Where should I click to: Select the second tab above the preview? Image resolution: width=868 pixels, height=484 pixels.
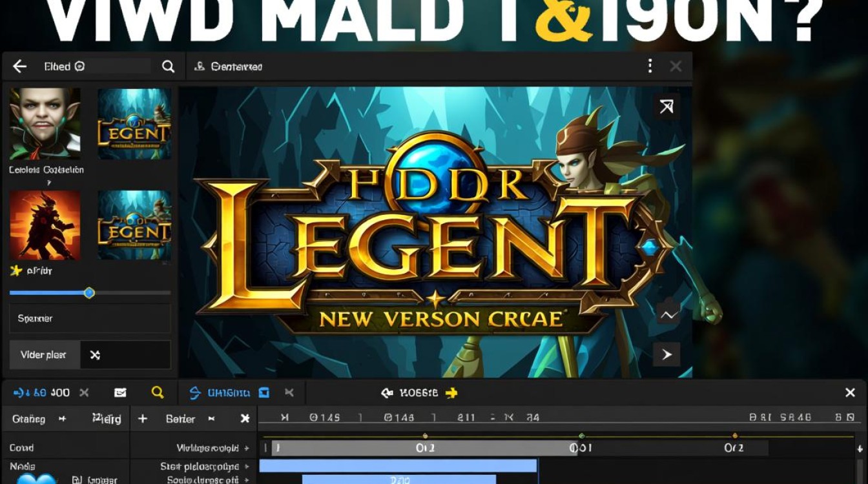click(x=229, y=66)
